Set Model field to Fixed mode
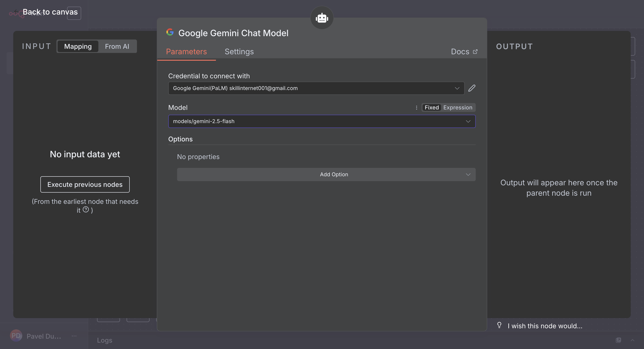The image size is (644, 349). 431,107
